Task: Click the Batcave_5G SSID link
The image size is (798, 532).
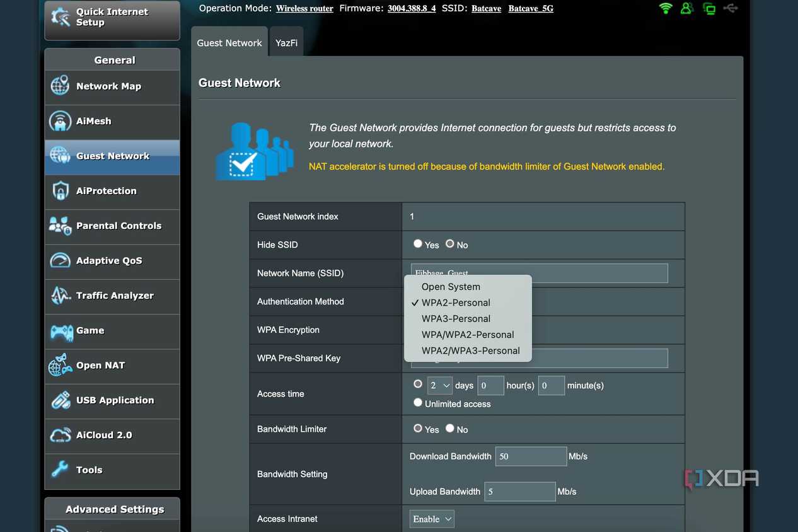Action: pyautogui.click(x=531, y=9)
